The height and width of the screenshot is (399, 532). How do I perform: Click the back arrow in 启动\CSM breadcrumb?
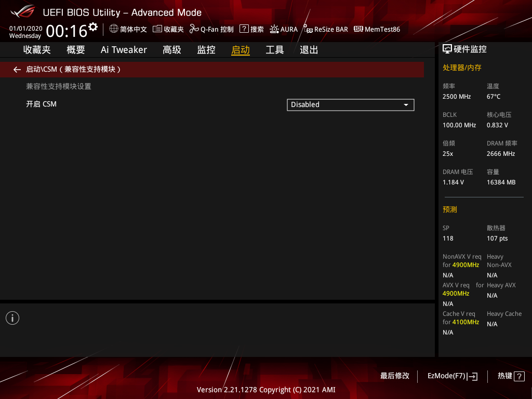[17, 70]
